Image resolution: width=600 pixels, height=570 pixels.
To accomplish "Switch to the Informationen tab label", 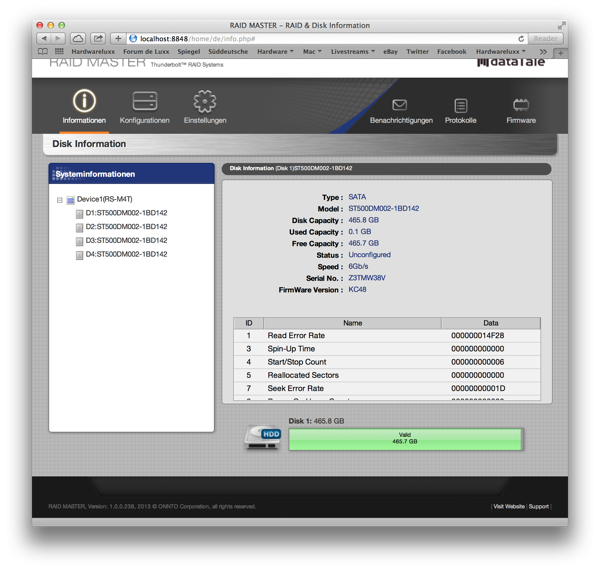I will pyautogui.click(x=84, y=121).
